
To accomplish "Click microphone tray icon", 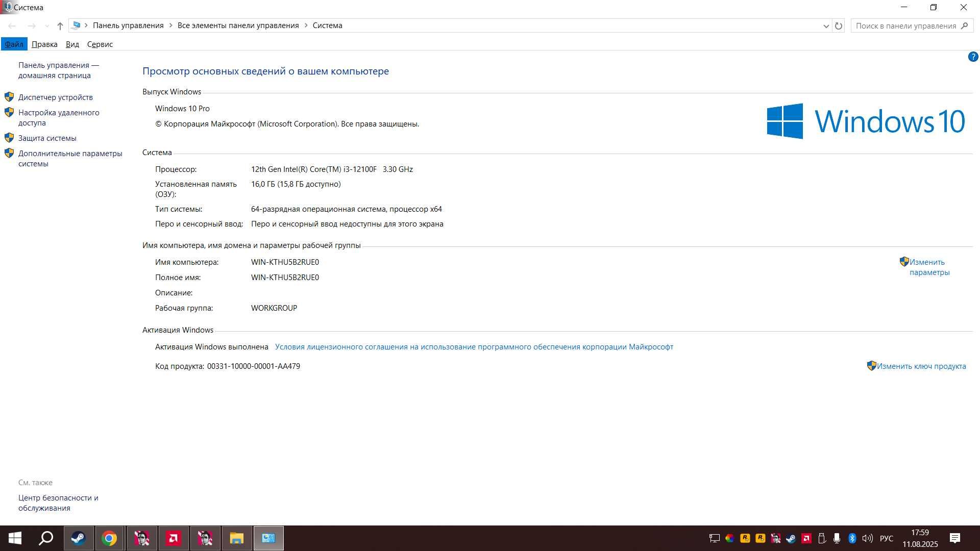I will pyautogui.click(x=837, y=538).
